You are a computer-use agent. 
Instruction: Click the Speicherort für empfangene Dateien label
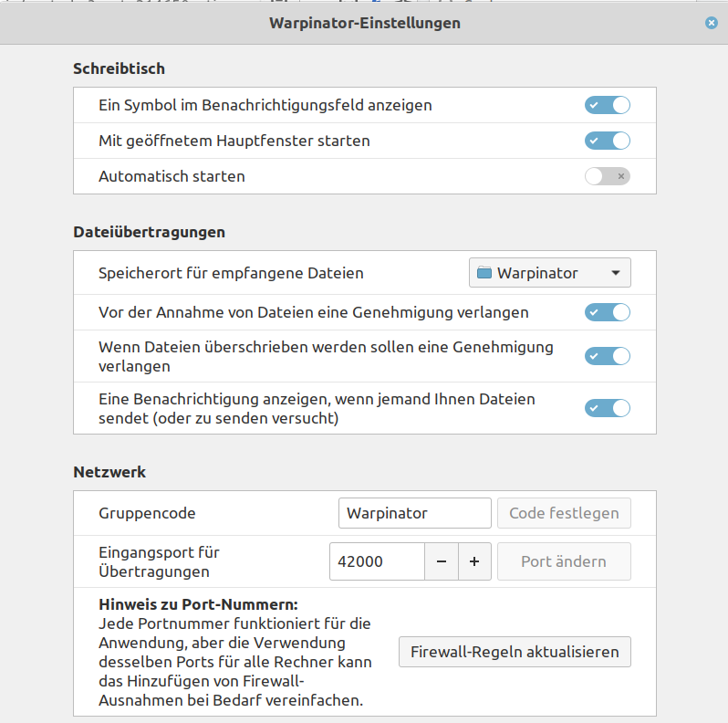pyautogui.click(x=231, y=273)
